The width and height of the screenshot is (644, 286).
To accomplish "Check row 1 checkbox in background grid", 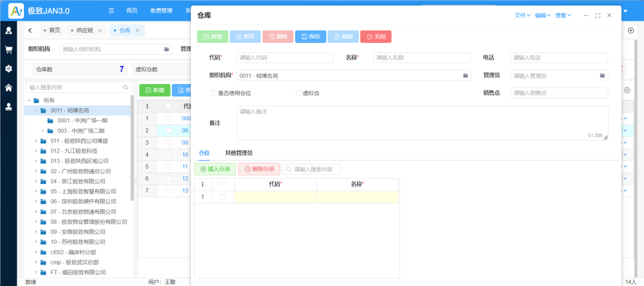I will tap(168, 118).
